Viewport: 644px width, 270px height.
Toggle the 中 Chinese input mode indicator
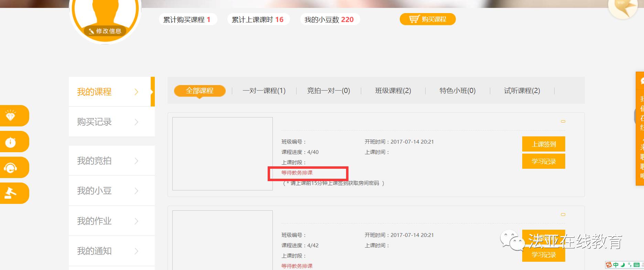tap(616, 265)
